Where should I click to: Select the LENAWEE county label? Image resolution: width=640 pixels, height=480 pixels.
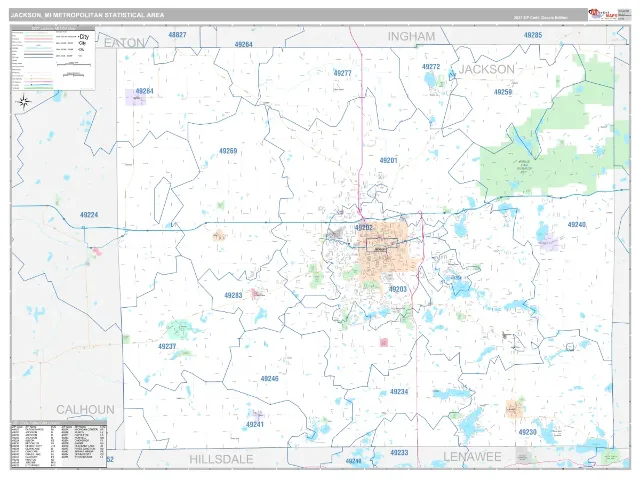(472, 457)
